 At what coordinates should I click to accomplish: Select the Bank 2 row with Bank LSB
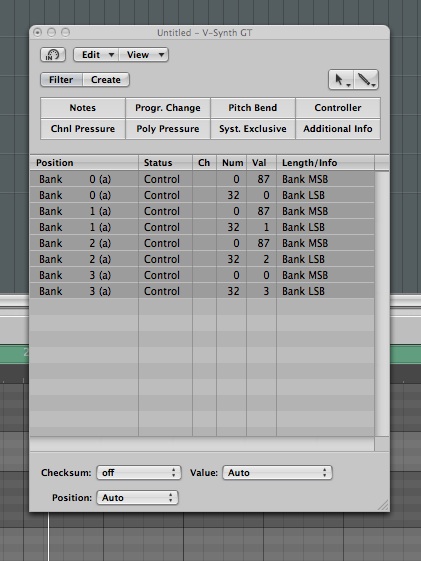(x=202, y=259)
